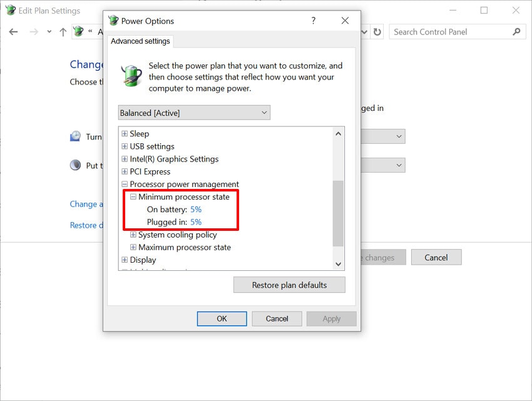This screenshot has width=532, height=401.
Task: Click the Plugged in 5% value
Action: pyautogui.click(x=196, y=222)
